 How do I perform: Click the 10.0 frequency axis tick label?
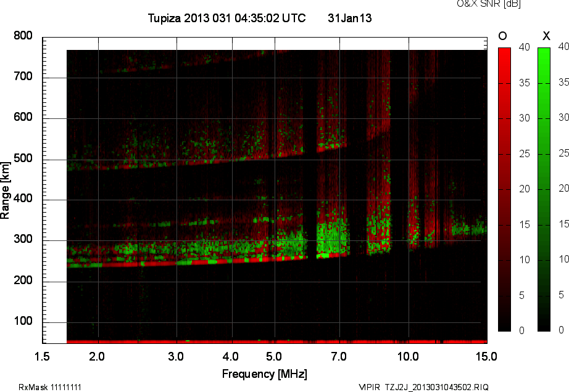(408, 356)
